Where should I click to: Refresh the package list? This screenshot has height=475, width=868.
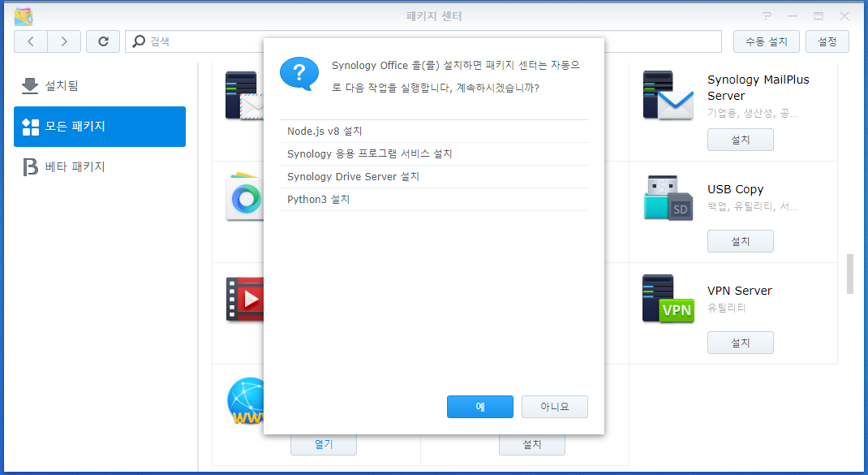click(x=103, y=41)
